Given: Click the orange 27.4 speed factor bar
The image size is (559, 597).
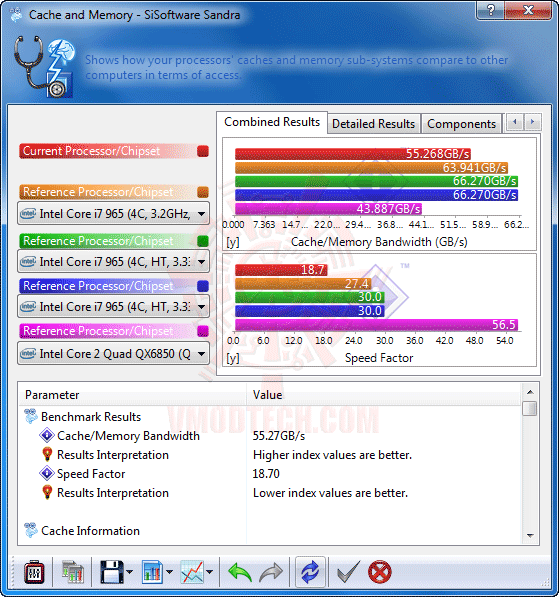Looking at the screenshot, I should pyautogui.click(x=303, y=284).
